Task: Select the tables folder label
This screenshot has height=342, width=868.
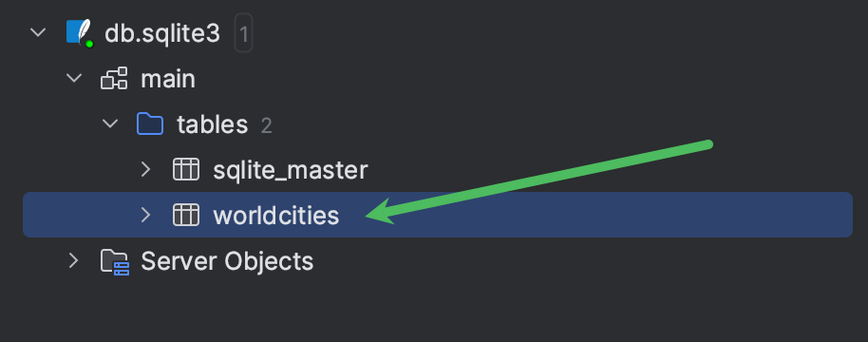Action: click(212, 125)
